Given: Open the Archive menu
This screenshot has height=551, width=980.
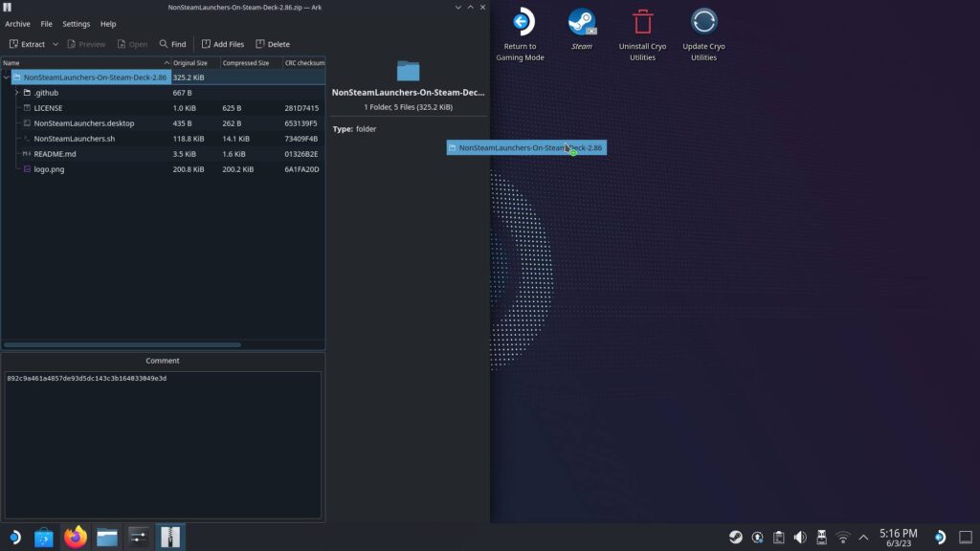Looking at the screenshot, I should coord(17,24).
